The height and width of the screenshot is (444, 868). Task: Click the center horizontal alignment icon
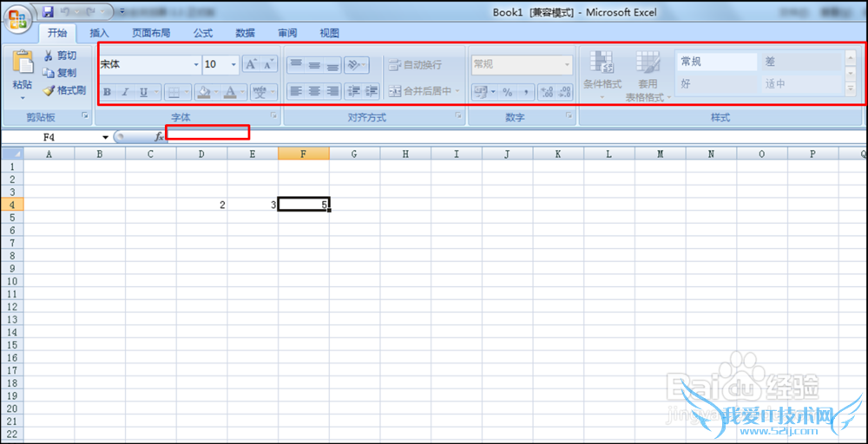point(314,91)
